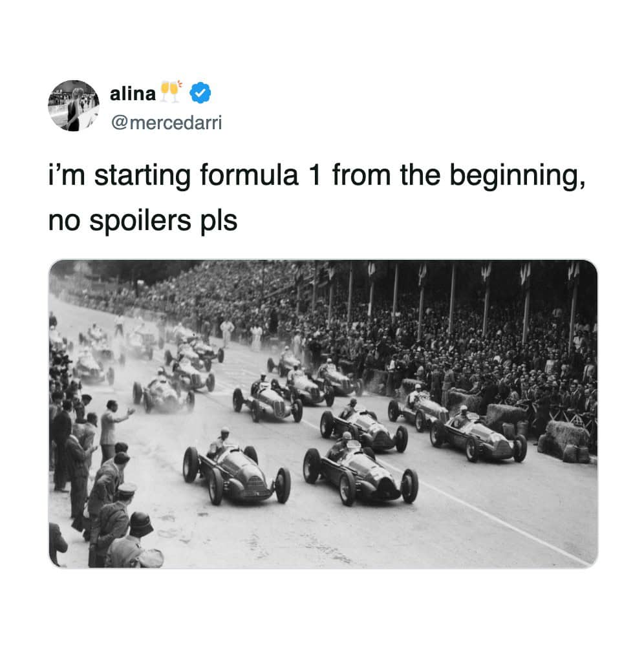Image resolution: width=644 pixels, height=645 pixels.
Task: Click the words formula 1 in the tweet
Action: [x=260, y=175]
